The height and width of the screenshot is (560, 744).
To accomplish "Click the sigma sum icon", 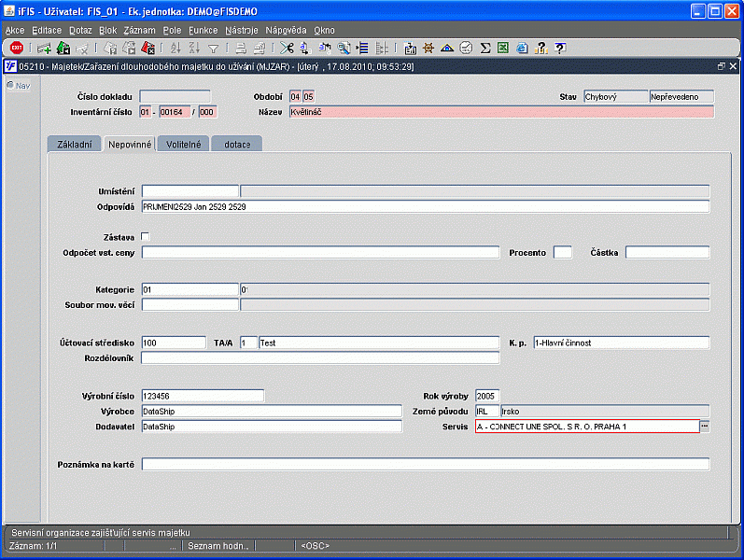I will coord(485,48).
